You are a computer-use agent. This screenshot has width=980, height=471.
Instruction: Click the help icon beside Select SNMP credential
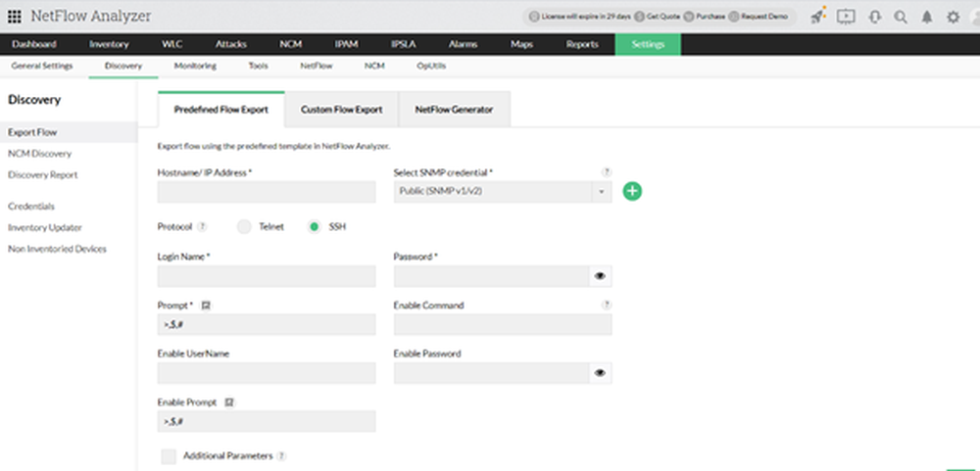click(606, 172)
